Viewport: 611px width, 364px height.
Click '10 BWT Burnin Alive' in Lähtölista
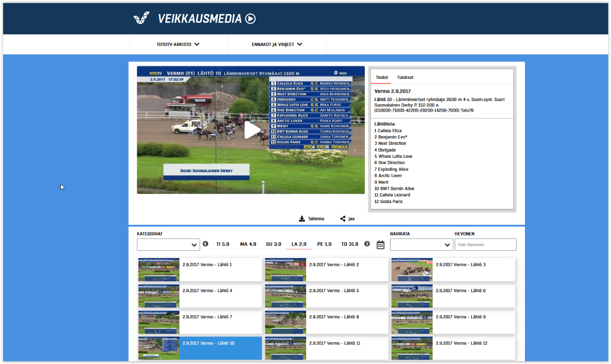click(x=394, y=188)
